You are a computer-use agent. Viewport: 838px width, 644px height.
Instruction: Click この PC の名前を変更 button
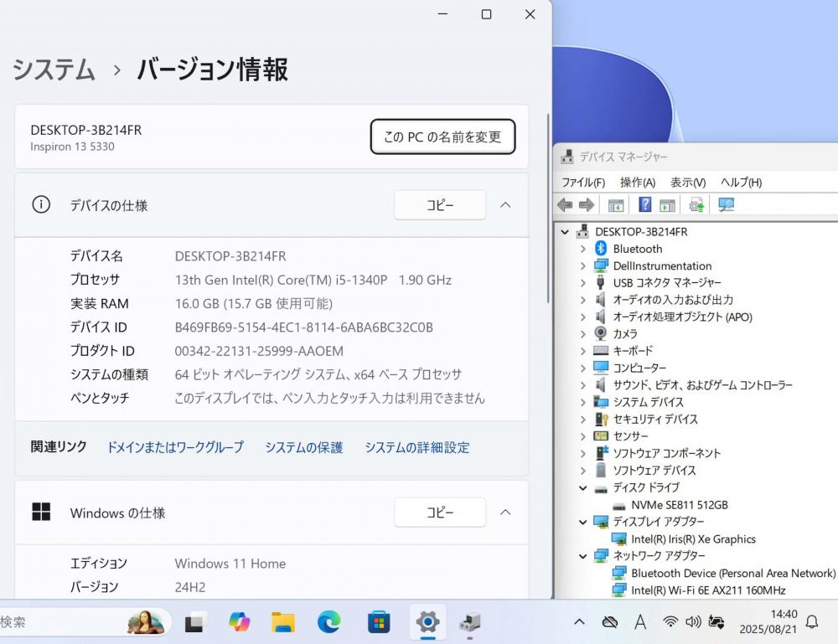442,137
